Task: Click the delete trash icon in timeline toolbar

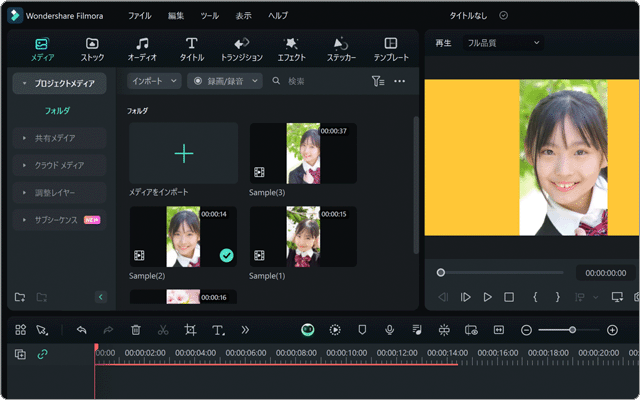Action: coord(136,330)
